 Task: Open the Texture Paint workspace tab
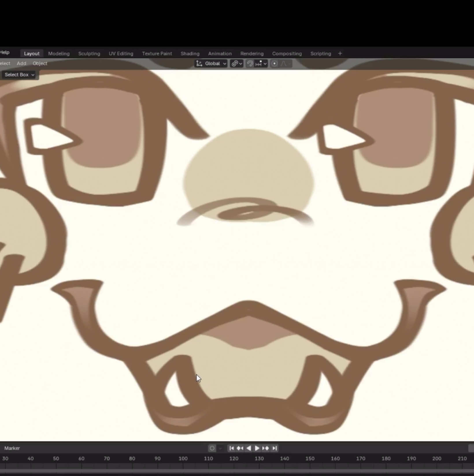157,53
